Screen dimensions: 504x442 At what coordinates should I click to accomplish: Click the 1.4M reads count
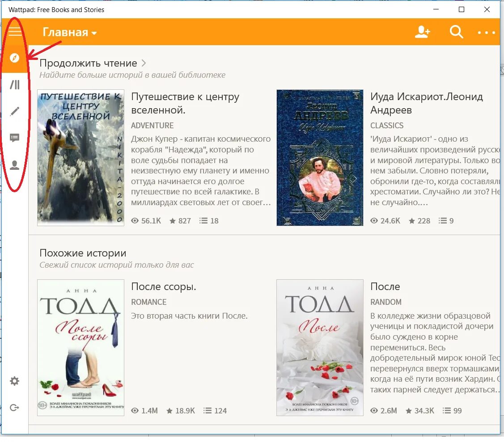coord(144,411)
